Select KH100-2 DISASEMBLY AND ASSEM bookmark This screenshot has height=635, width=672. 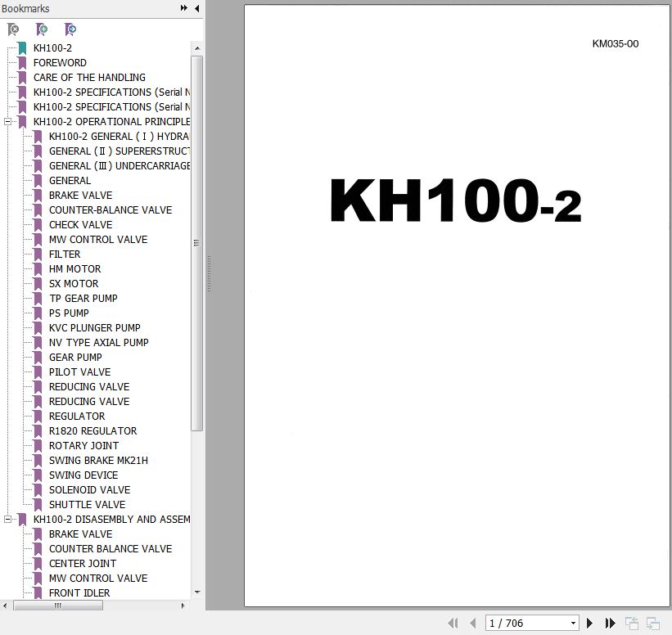pos(111,520)
